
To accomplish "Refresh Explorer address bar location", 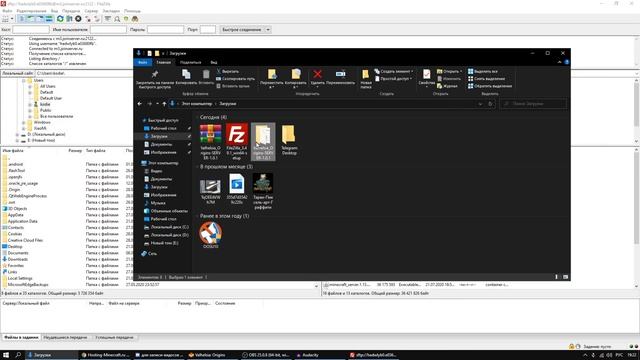I will pos(490,104).
